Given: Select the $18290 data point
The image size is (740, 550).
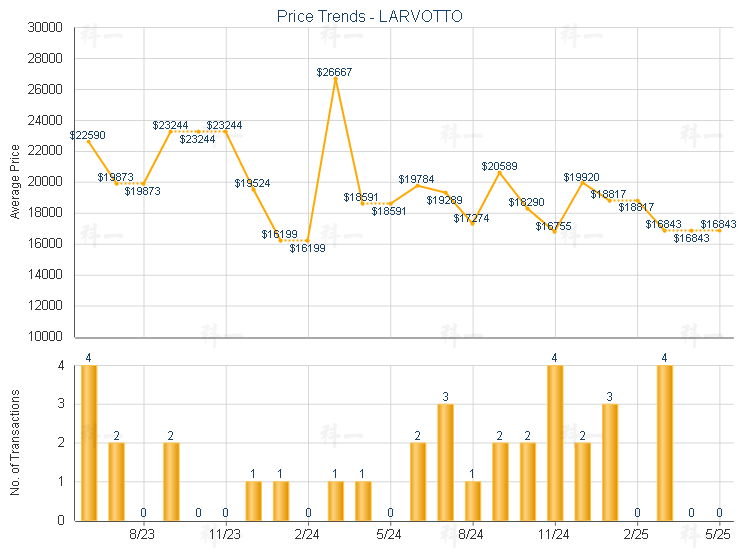Looking at the screenshot, I should point(527,207).
